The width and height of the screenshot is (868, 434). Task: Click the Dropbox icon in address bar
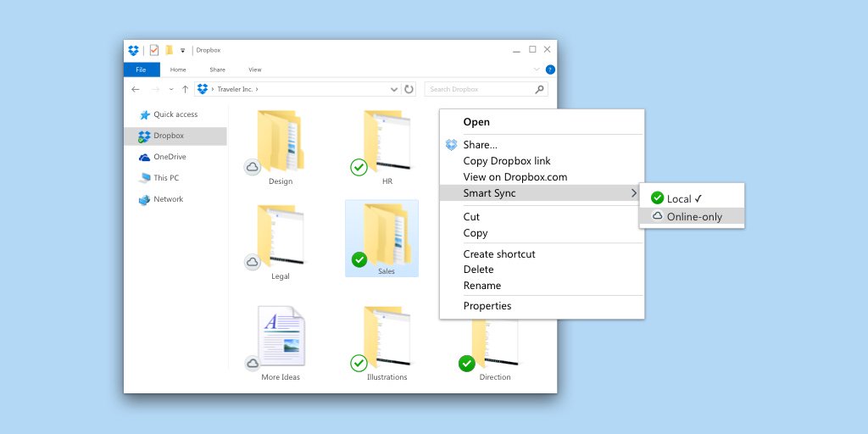pyautogui.click(x=203, y=89)
